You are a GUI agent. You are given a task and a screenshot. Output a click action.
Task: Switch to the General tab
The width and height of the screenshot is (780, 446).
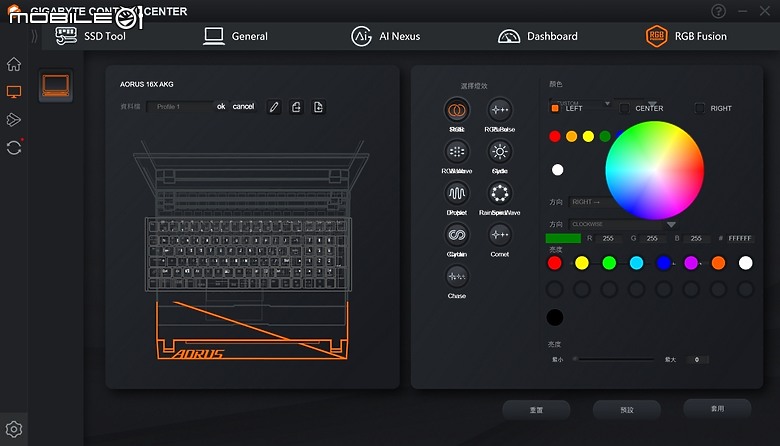(x=235, y=36)
